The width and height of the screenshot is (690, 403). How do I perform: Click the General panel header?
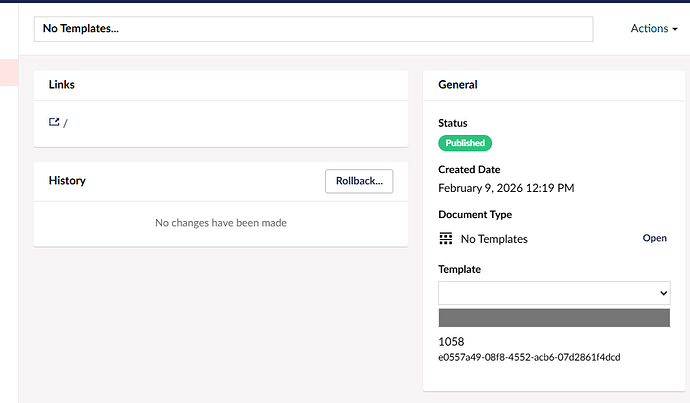(x=457, y=85)
